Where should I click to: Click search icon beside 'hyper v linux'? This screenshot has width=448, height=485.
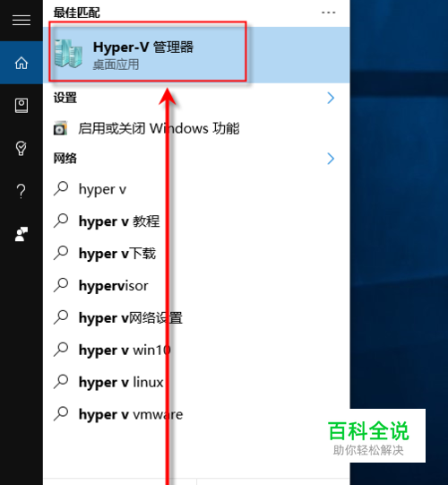click(61, 382)
